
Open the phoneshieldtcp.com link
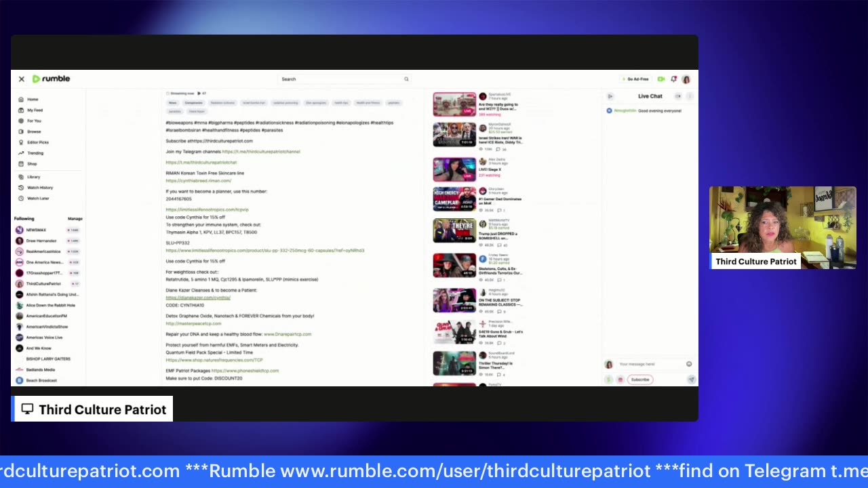(245, 371)
